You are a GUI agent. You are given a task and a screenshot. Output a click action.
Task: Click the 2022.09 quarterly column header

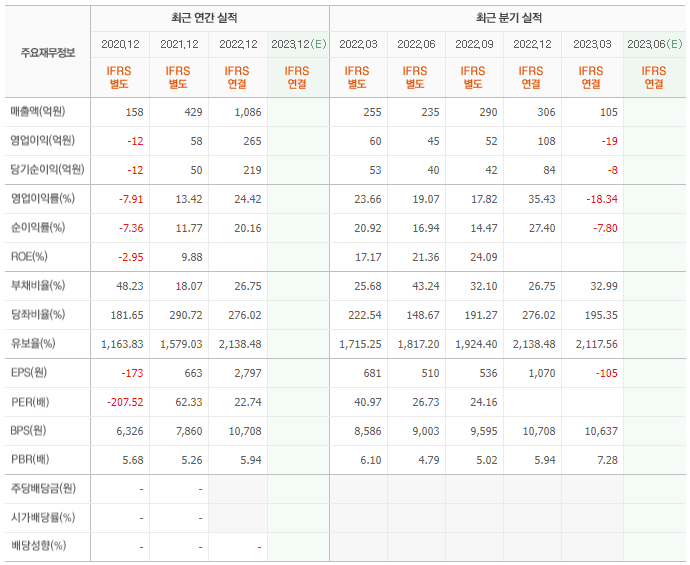tap(474, 44)
